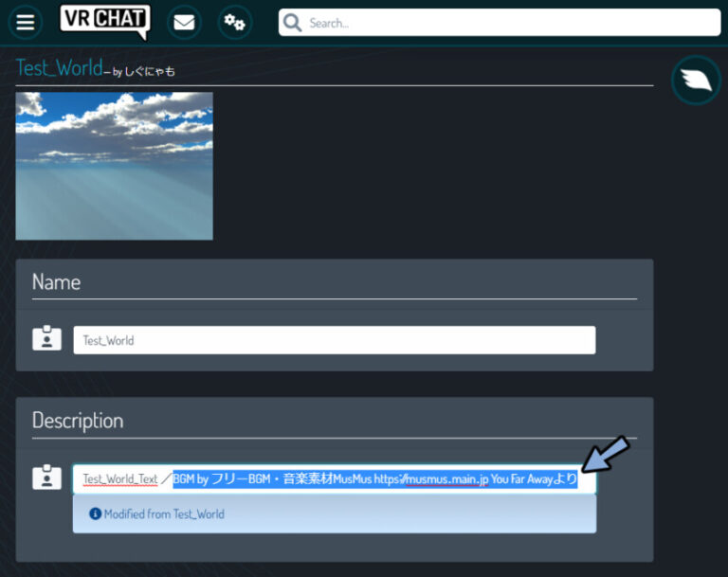Click the underlined Test_World_Text word in description
Image resolution: width=728 pixels, height=577 pixels.
point(120,479)
